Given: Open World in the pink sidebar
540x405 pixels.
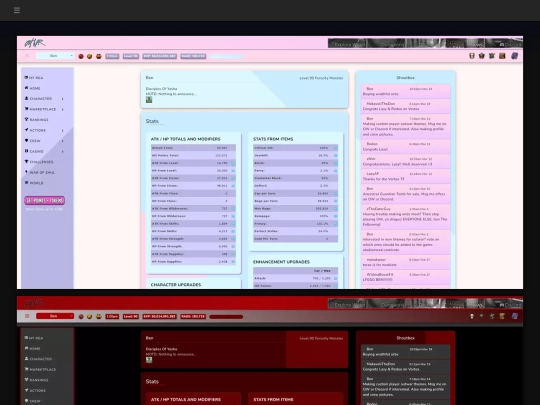Looking at the screenshot, I should 34,183.
